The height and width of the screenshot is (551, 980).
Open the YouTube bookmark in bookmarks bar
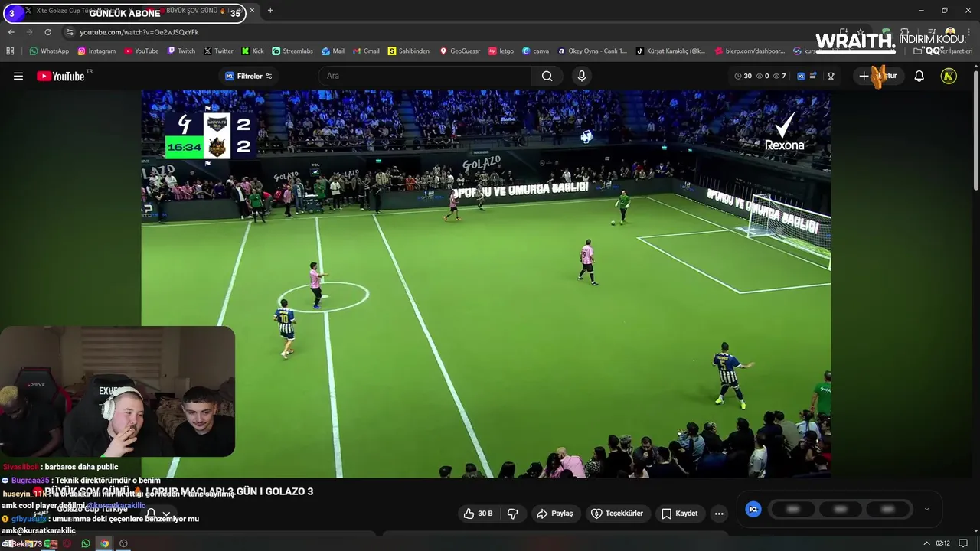141,51
